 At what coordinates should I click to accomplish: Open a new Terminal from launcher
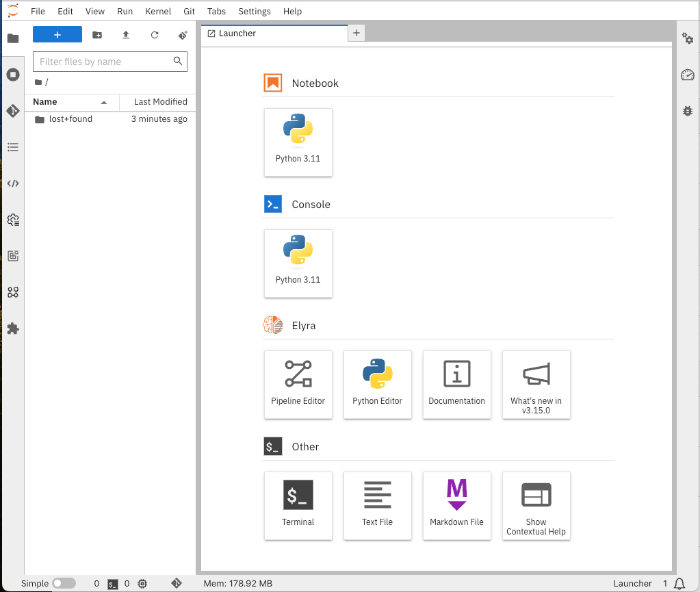coord(298,505)
